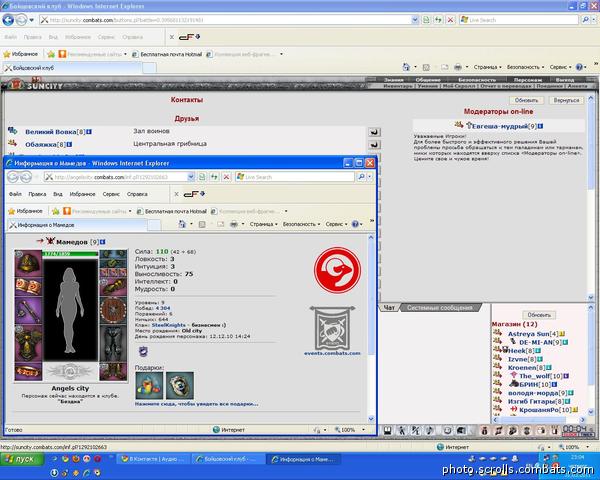This screenshot has height=480, width=600.
Task: Switch to the Системные сообщения tab
Action: click(440, 308)
